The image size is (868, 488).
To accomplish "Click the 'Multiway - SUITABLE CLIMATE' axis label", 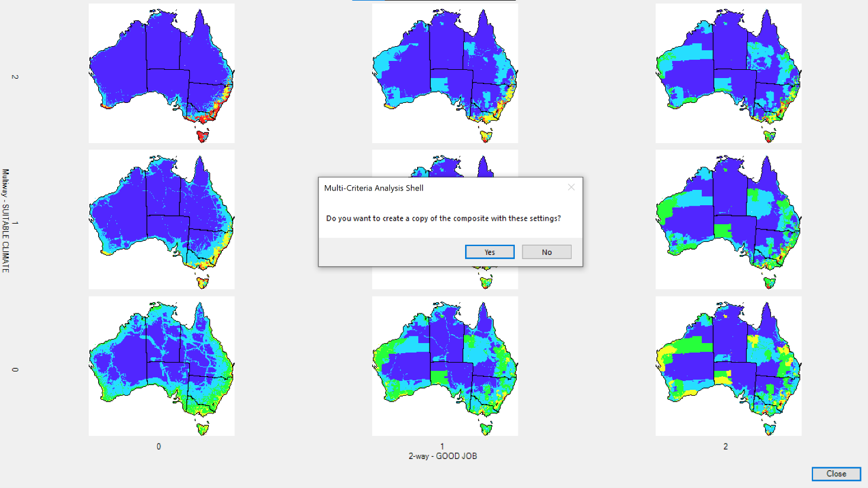I will point(5,221).
